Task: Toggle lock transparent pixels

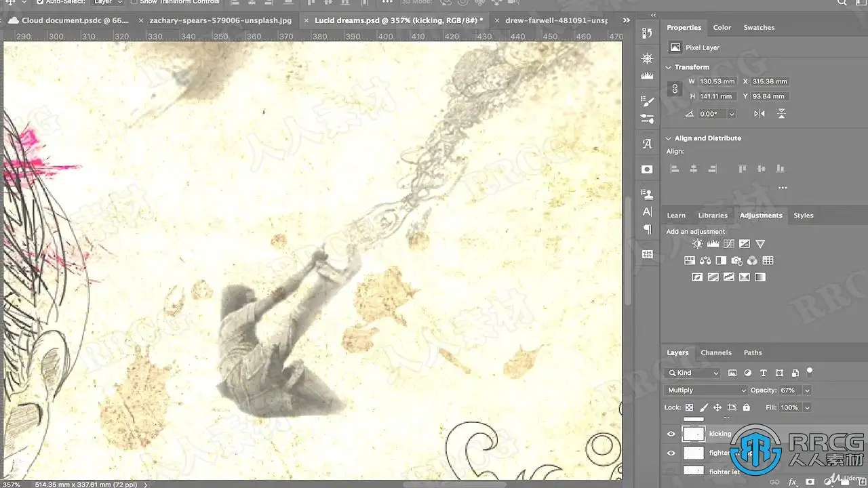Action: 690,407
